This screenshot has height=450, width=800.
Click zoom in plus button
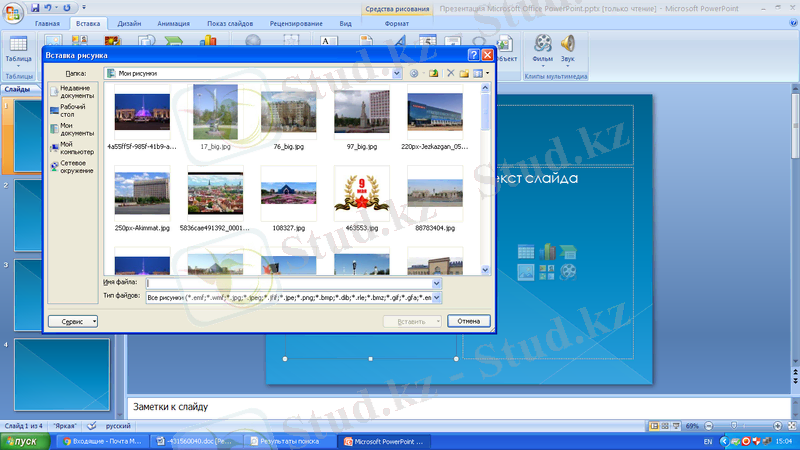click(x=778, y=426)
